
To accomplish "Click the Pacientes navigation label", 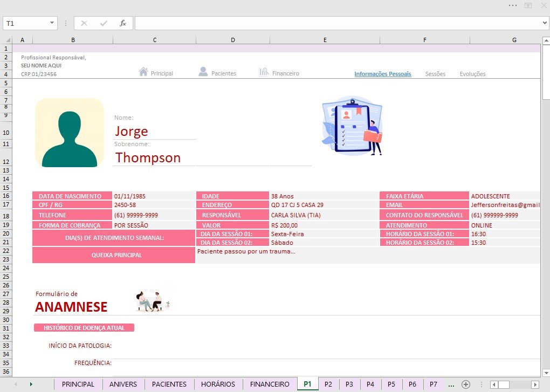I will [x=224, y=73].
